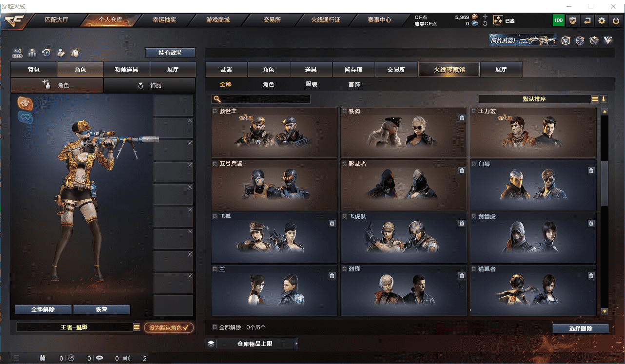Delete 铁骑 with its trash icon
Screen dimensions: 625x364
[462, 118]
